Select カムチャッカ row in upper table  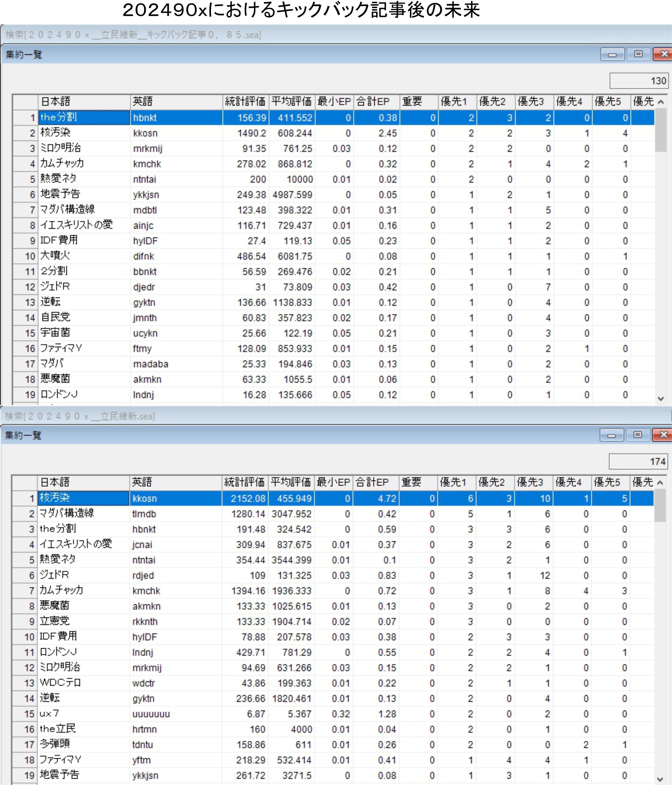(334, 164)
